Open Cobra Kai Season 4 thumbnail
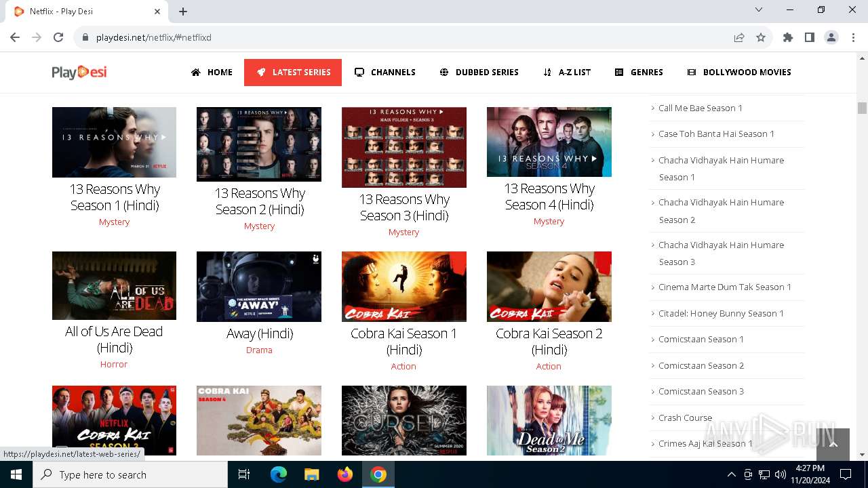Screen dimensions: 868x488 click(x=259, y=421)
